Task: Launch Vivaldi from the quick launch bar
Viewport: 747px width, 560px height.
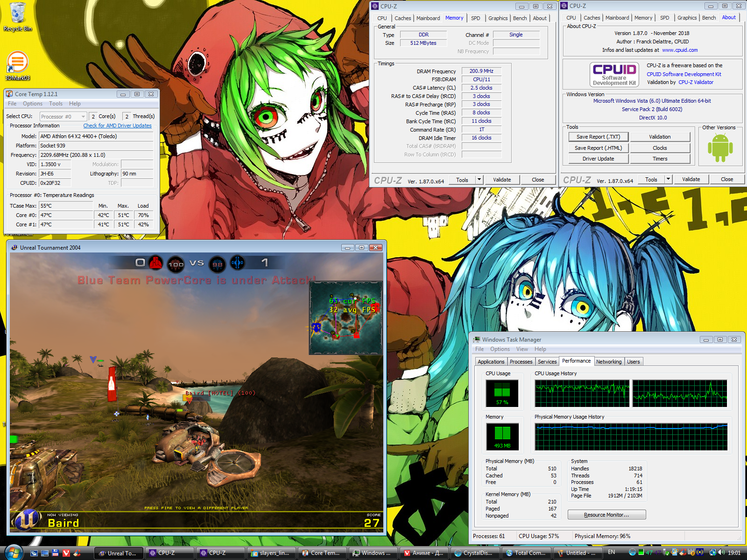Action: pos(66,553)
